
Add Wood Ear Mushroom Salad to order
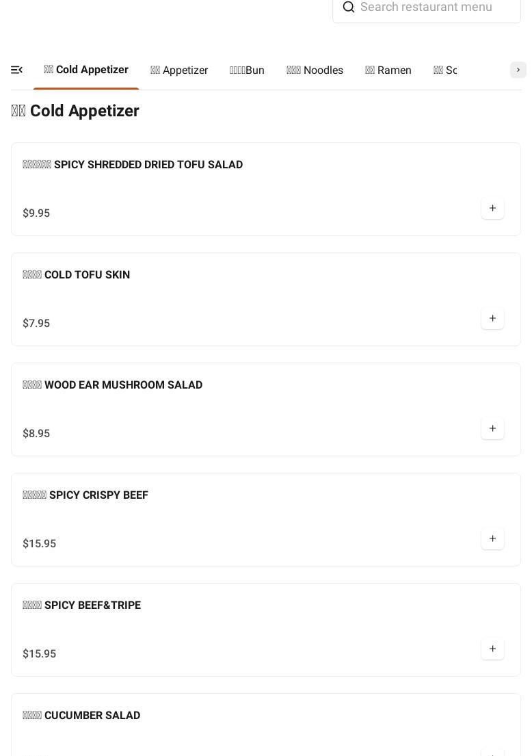492,428
